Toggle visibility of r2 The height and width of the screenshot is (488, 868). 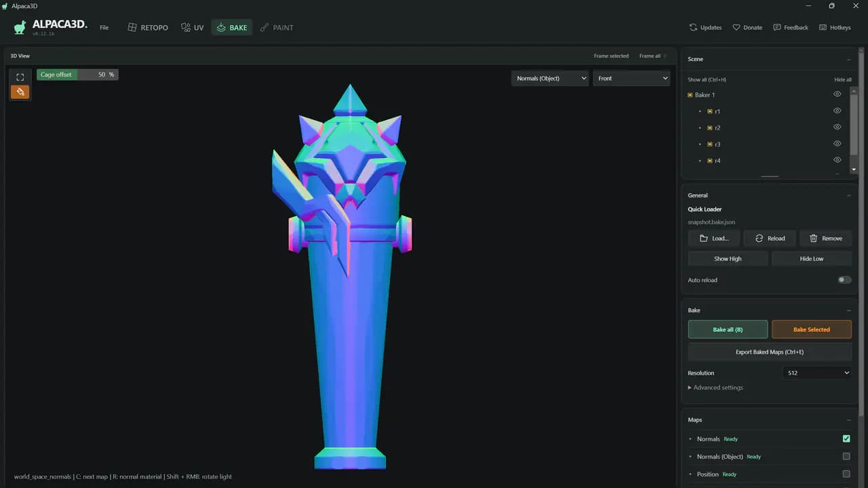[837, 127]
